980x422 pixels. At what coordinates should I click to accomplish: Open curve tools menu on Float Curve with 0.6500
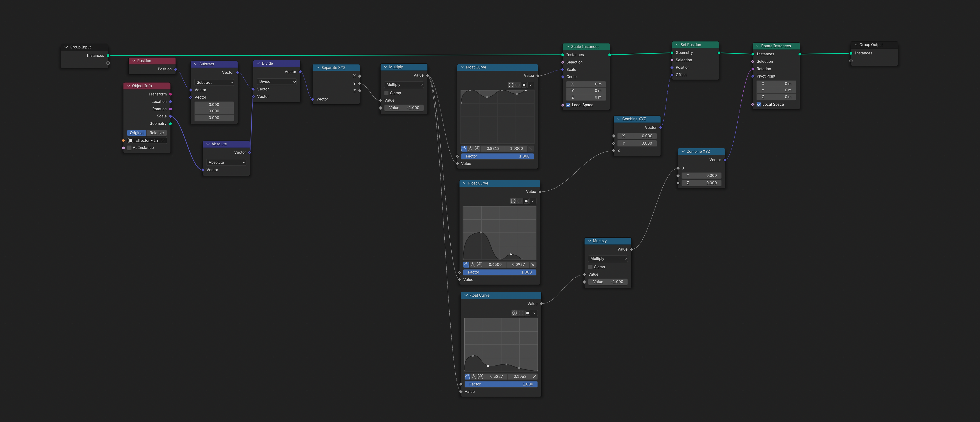pos(533,201)
